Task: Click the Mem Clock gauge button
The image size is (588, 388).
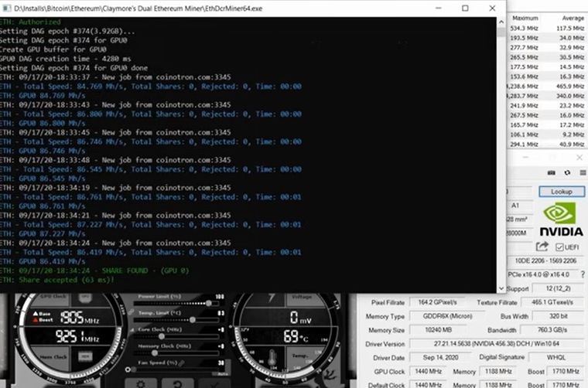Action: 53,357
